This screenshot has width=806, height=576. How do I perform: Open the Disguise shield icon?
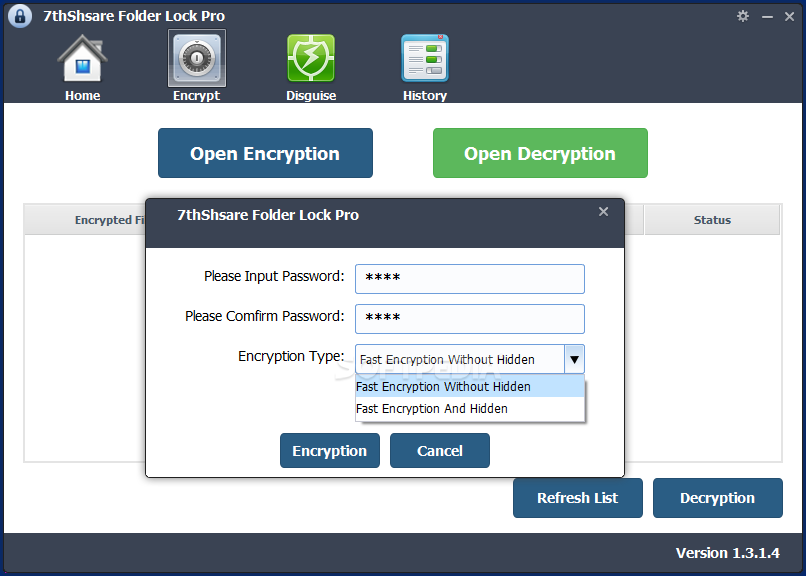coord(311,58)
